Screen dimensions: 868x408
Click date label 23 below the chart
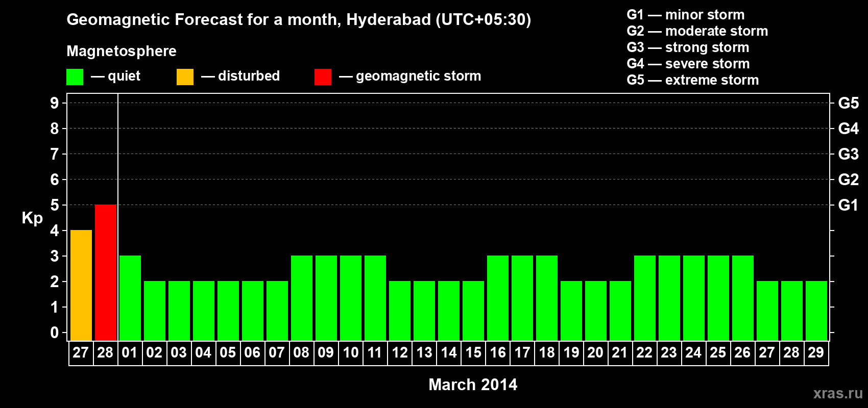coord(669,352)
